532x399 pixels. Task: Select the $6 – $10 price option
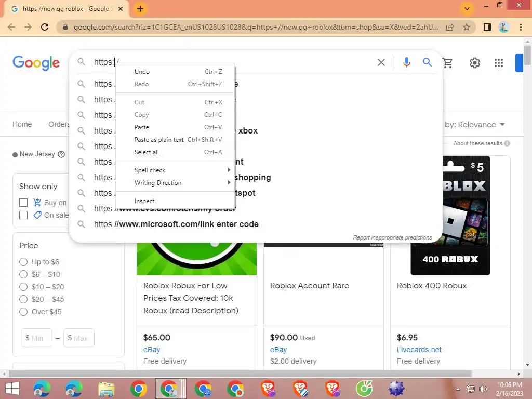pos(23,274)
